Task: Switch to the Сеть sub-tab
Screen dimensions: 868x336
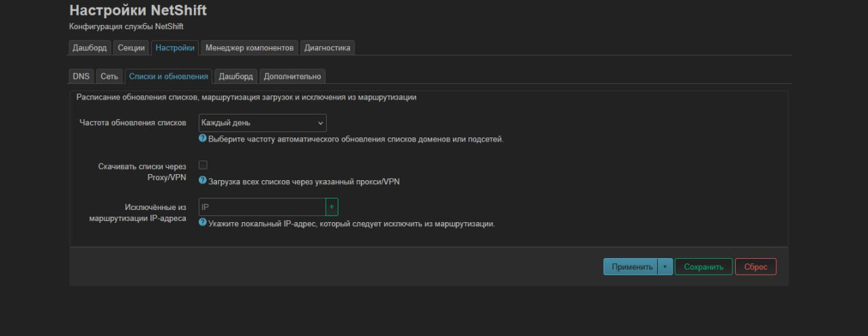Action: [109, 77]
